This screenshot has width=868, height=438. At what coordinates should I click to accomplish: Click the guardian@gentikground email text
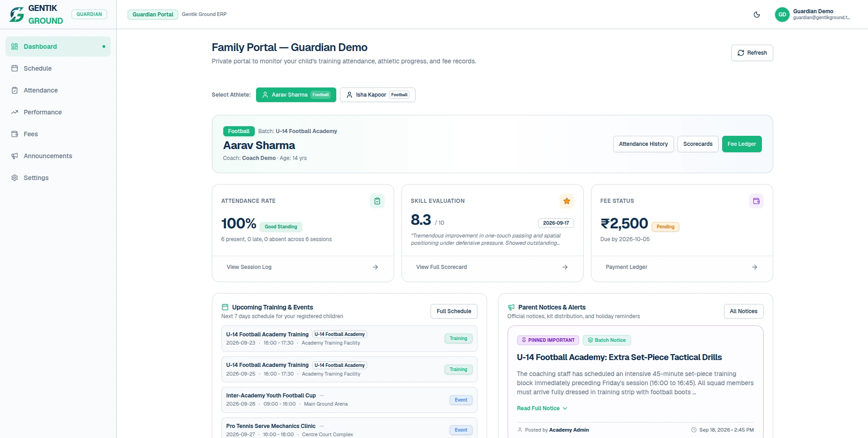[821, 18]
